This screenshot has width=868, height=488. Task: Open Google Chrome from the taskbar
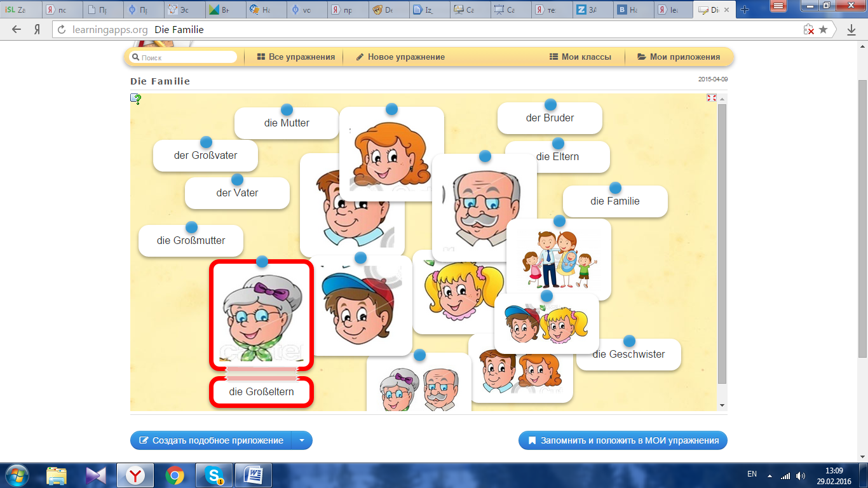tap(175, 475)
